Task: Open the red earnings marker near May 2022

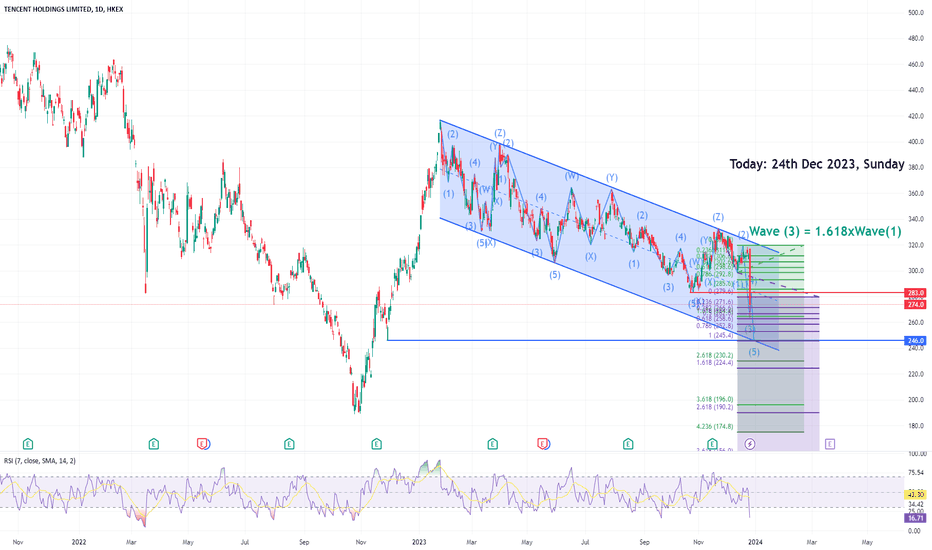Action: pyautogui.click(x=203, y=444)
